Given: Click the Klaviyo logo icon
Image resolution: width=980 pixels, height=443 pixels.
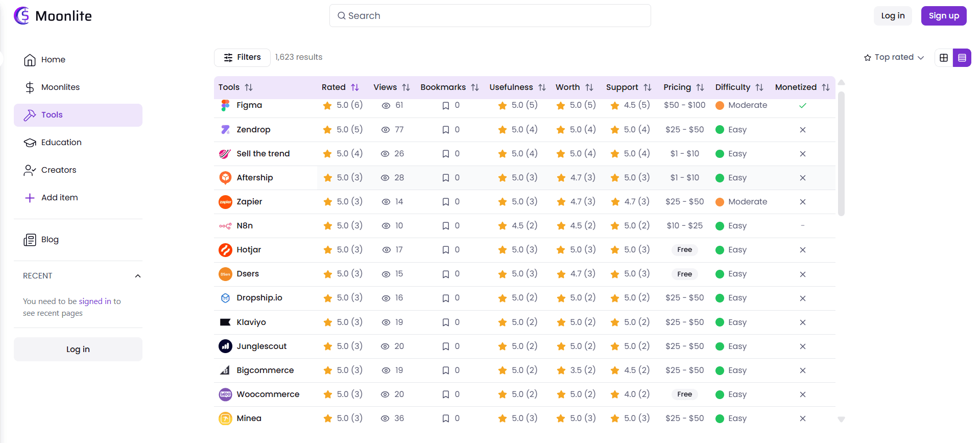Looking at the screenshot, I should tap(225, 322).
